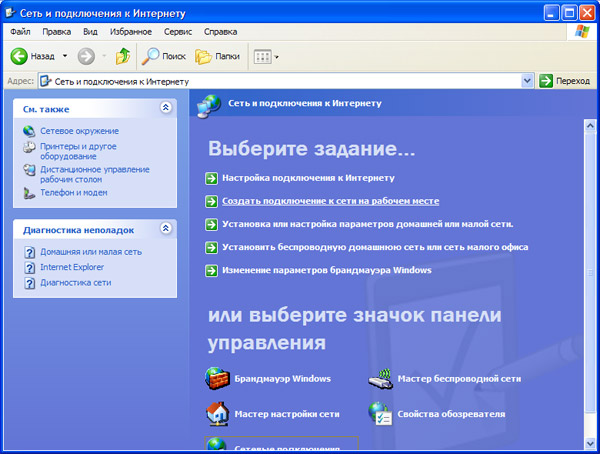The width and height of the screenshot is (600, 454).
Task: Click the Мастер настройки сети label
Action: (287, 414)
